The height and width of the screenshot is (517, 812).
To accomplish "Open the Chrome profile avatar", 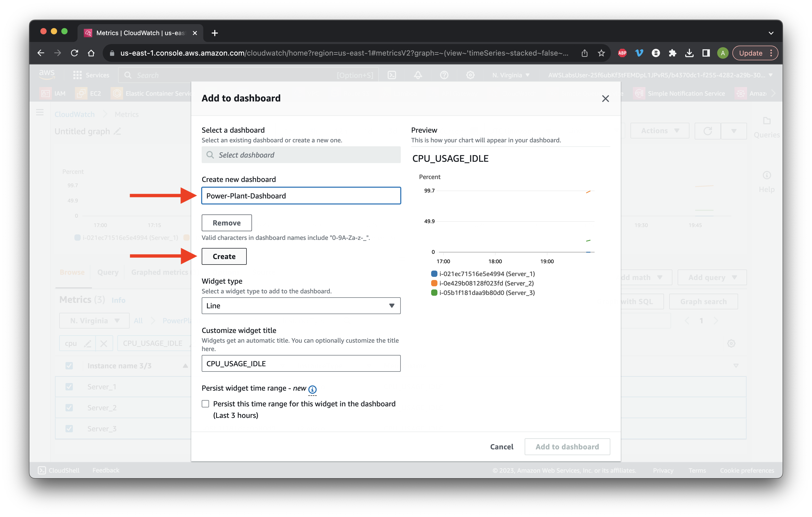I will click(723, 53).
